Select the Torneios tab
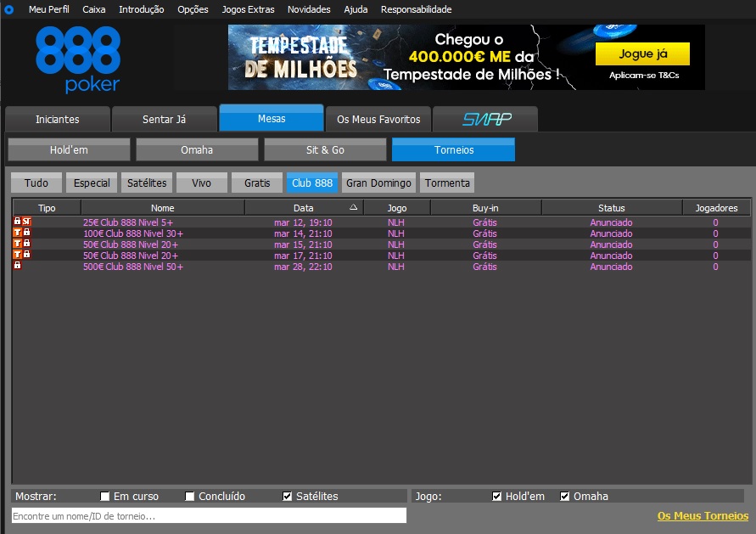The image size is (756, 534). (454, 149)
